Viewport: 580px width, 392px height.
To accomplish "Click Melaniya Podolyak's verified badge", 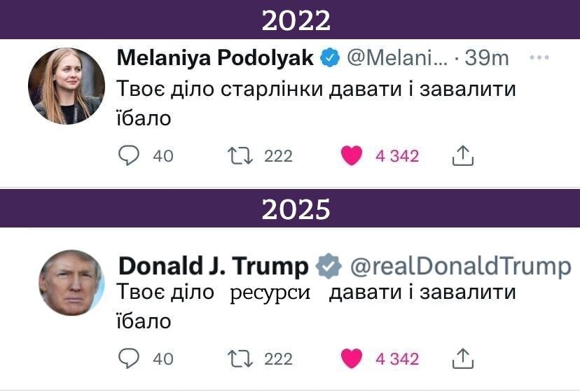I will (x=329, y=59).
